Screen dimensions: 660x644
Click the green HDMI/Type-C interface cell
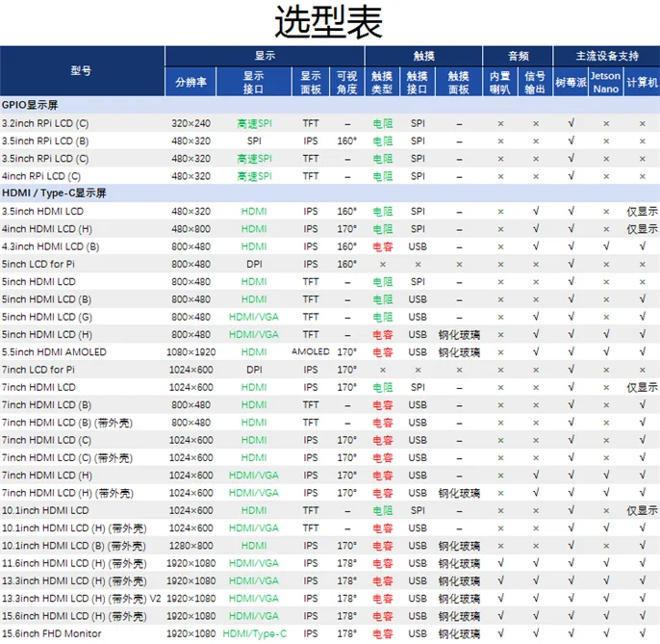(x=254, y=633)
